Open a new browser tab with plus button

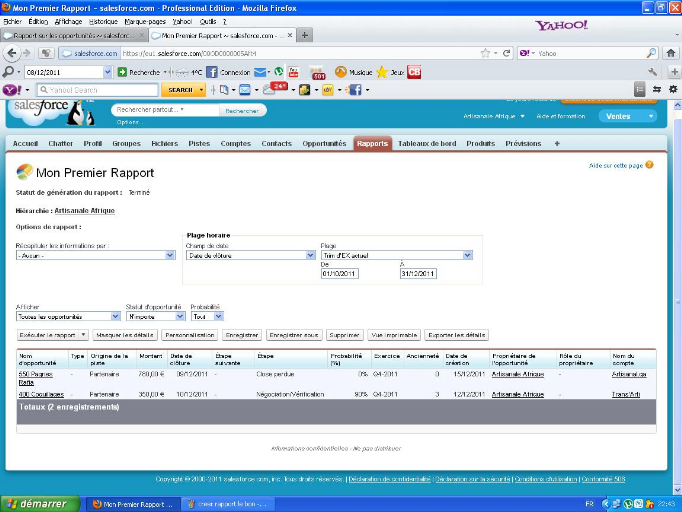[305, 35]
